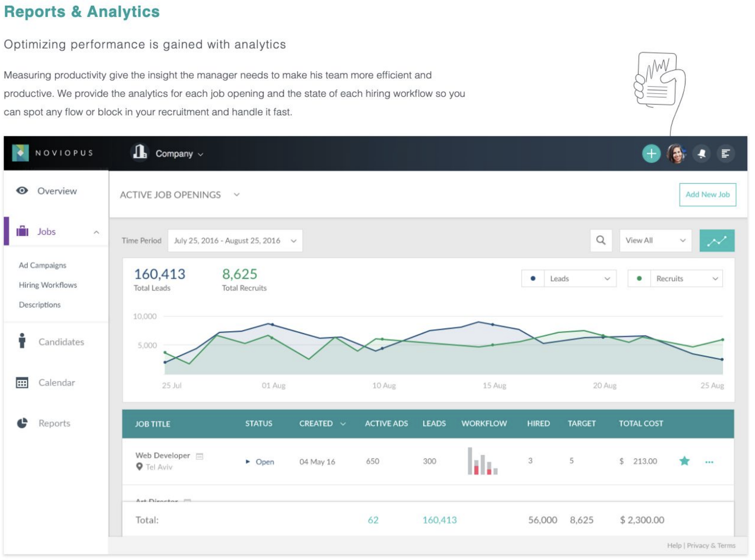
Task: Click the Add New Job button
Action: [707, 194]
